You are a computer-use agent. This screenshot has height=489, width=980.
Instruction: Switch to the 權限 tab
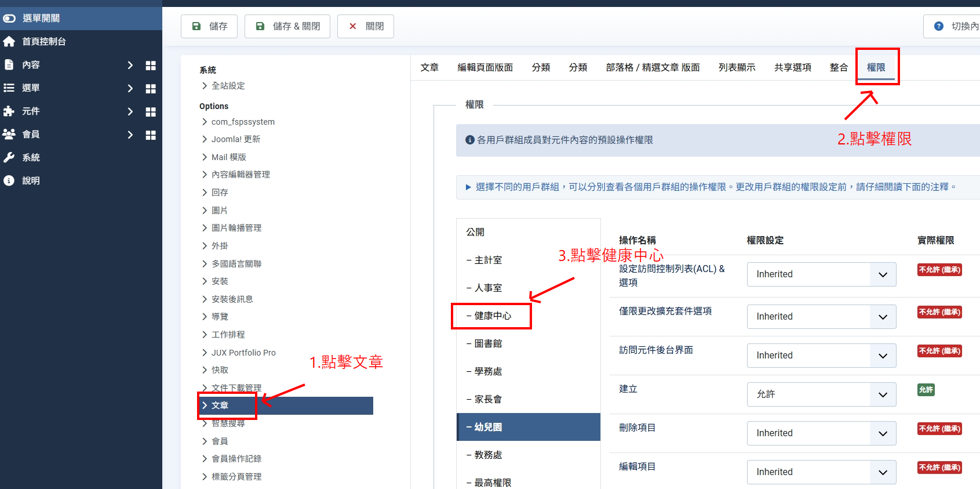pyautogui.click(x=876, y=68)
